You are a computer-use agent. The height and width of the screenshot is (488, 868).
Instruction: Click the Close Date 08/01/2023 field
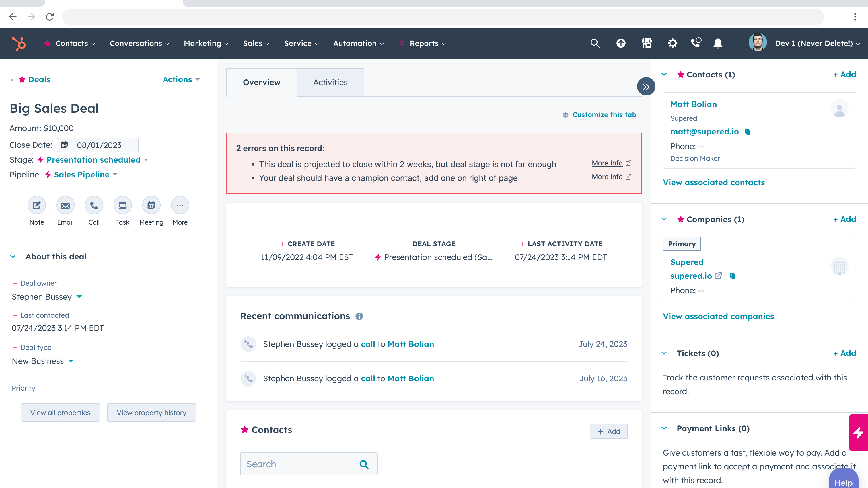pos(98,145)
